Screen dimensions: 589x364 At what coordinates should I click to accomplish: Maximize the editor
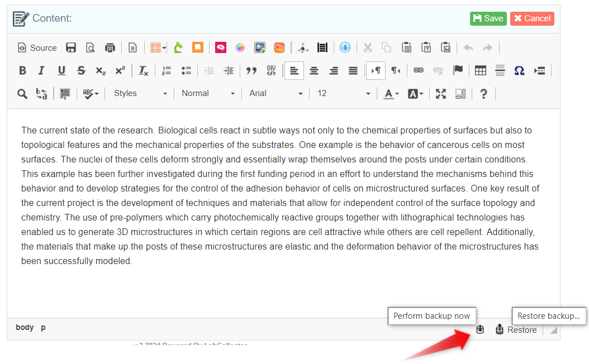440,93
